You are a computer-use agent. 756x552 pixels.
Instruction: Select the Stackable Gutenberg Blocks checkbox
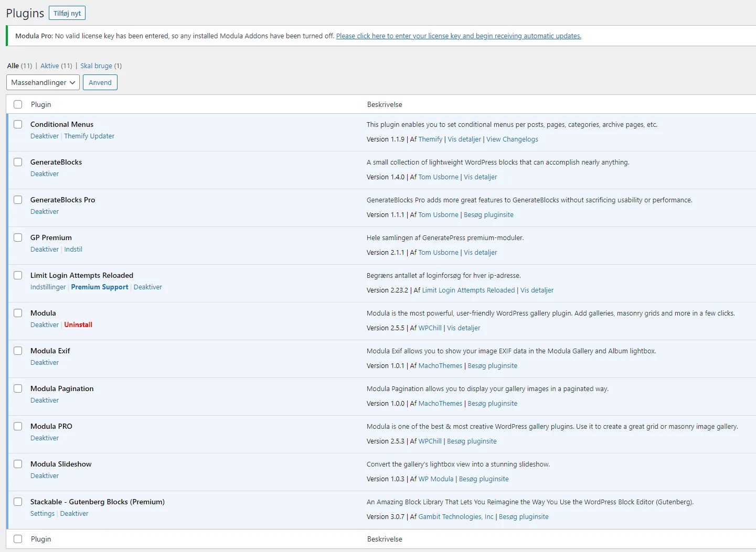18,502
